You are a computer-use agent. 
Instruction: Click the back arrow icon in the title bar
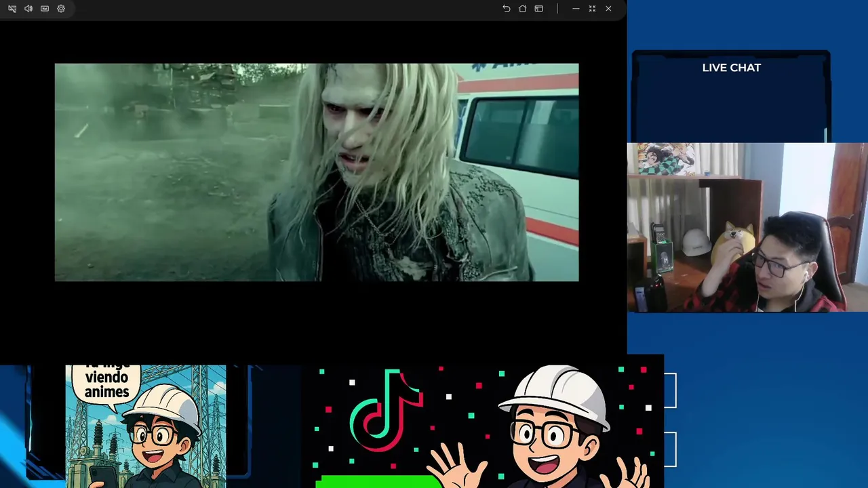tap(507, 9)
